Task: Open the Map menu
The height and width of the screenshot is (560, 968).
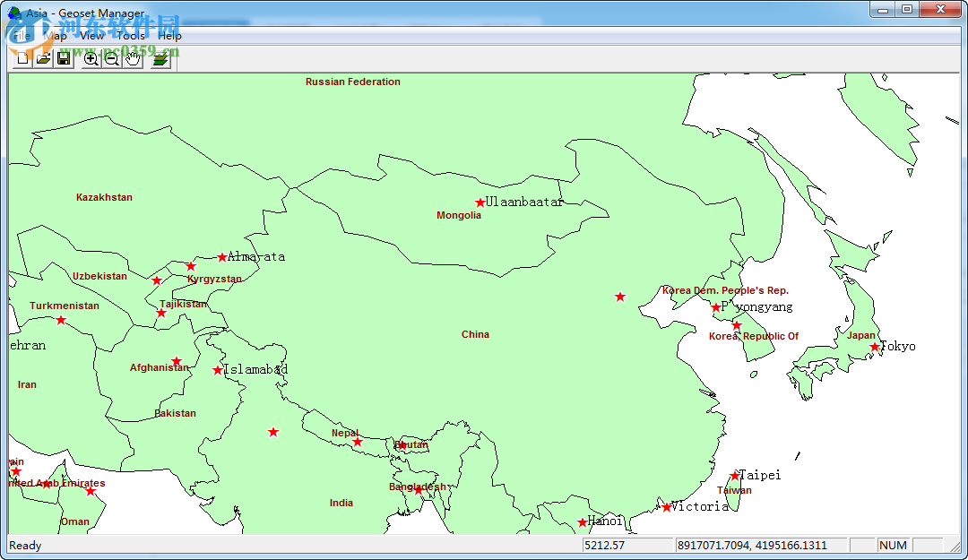Action: coord(54,35)
